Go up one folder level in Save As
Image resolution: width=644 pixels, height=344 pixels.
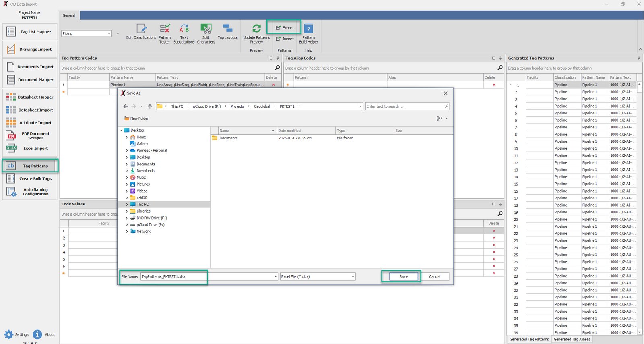150,106
